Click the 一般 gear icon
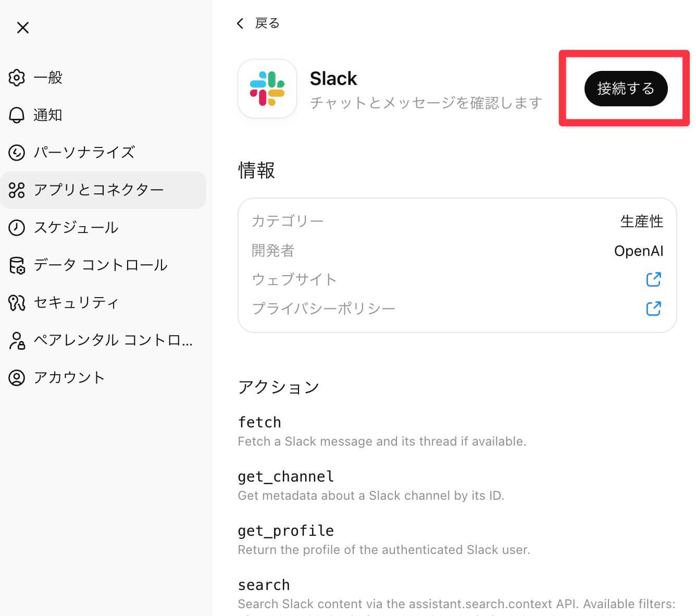The image size is (696, 616). pyautogui.click(x=17, y=78)
